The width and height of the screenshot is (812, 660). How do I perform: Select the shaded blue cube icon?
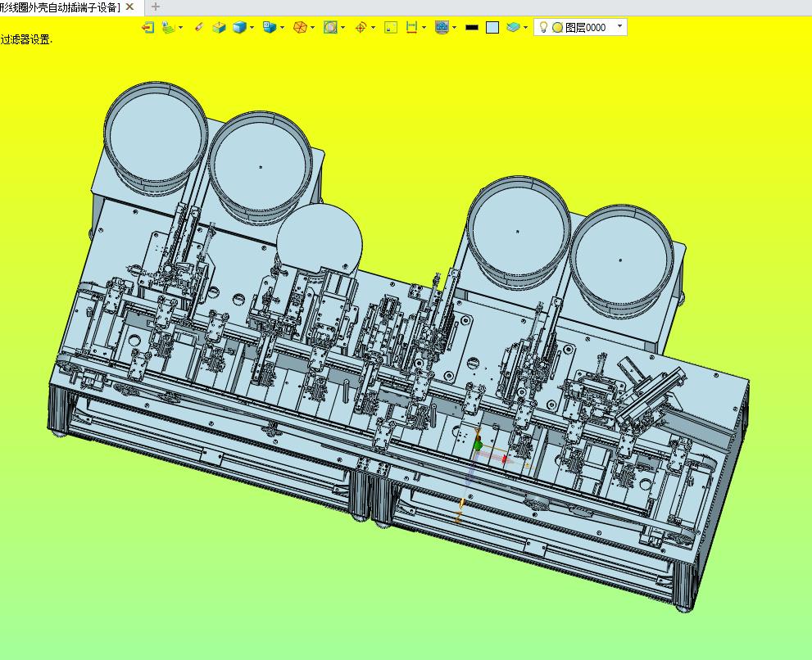click(239, 27)
